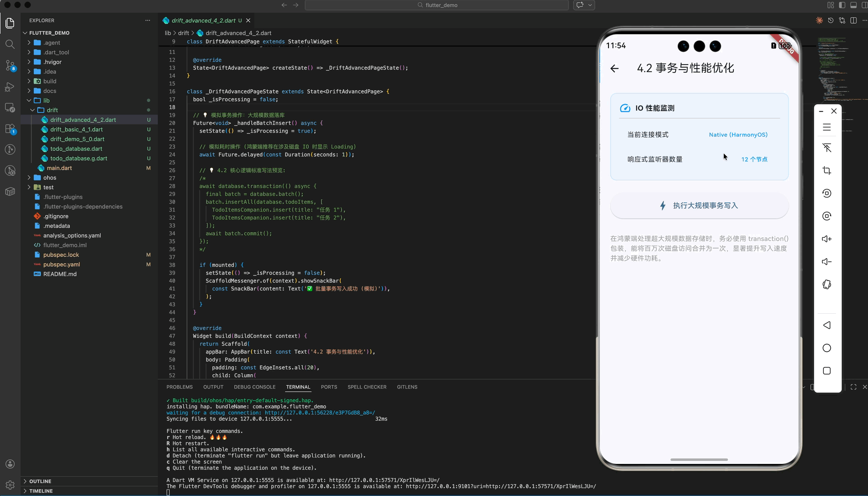Open the Extensions view icon
The width and height of the screenshot is (868, 496).
(x=10, y=129)
